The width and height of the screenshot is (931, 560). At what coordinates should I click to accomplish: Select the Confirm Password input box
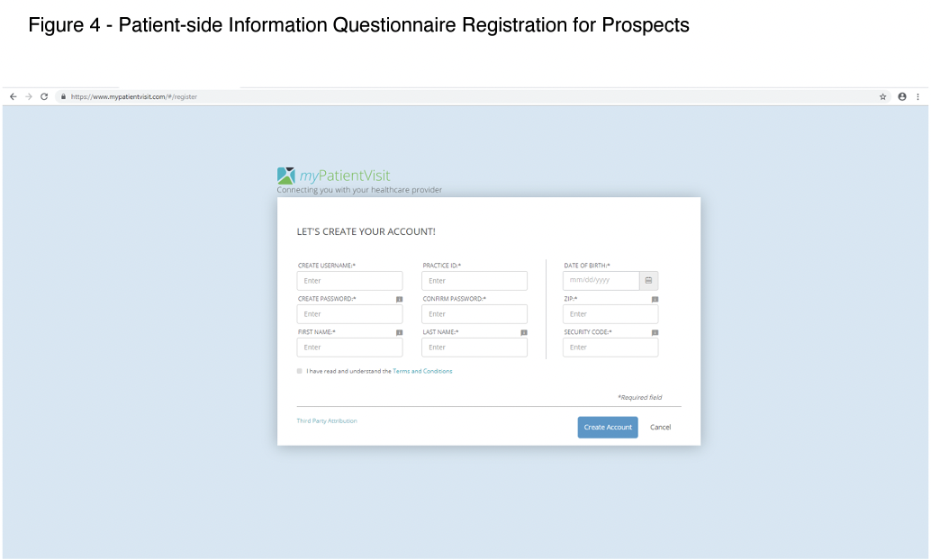[x=475, y=314]
